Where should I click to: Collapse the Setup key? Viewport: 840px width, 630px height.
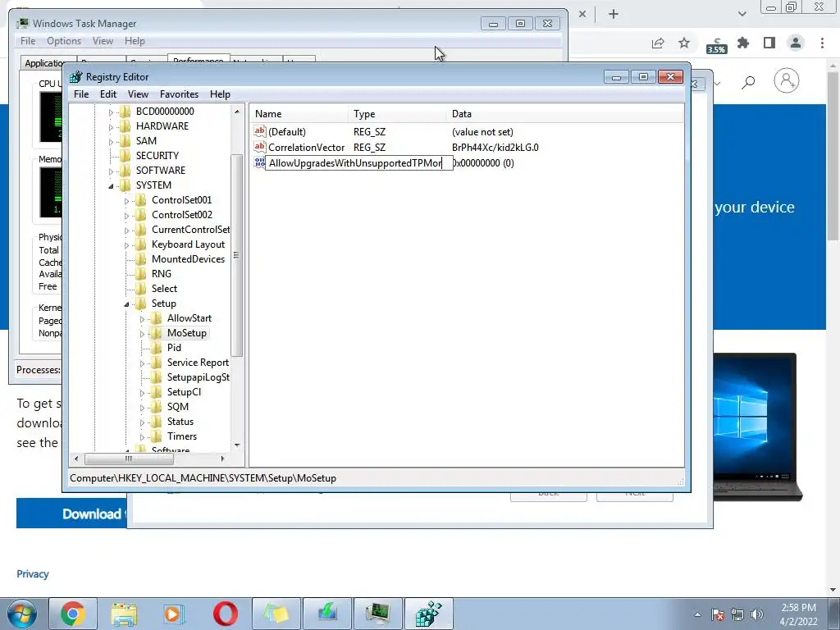coord(126,304)
